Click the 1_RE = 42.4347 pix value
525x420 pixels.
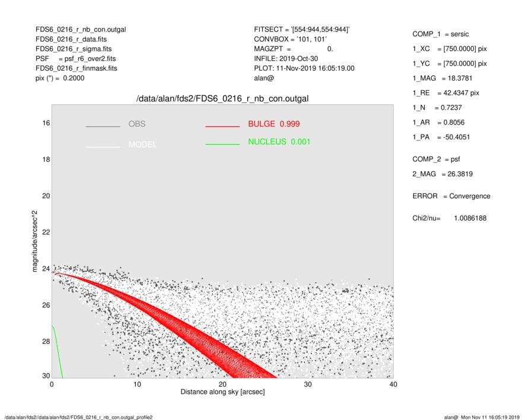[446, 93]
